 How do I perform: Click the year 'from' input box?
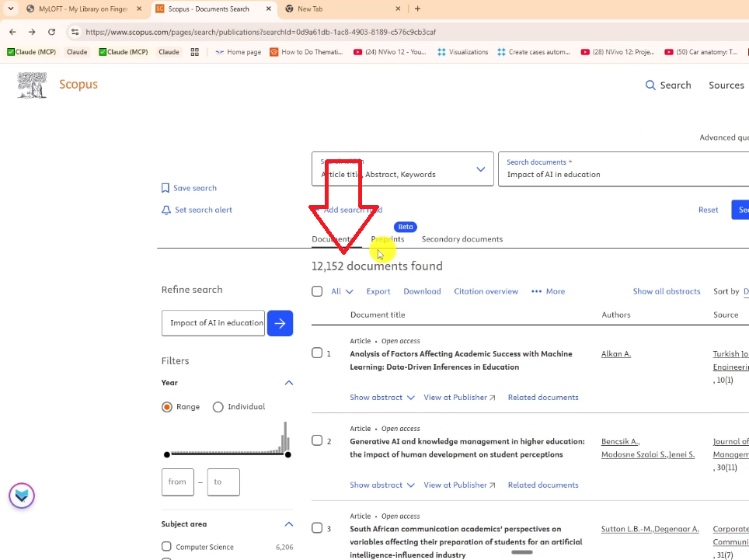coord(178,482)
